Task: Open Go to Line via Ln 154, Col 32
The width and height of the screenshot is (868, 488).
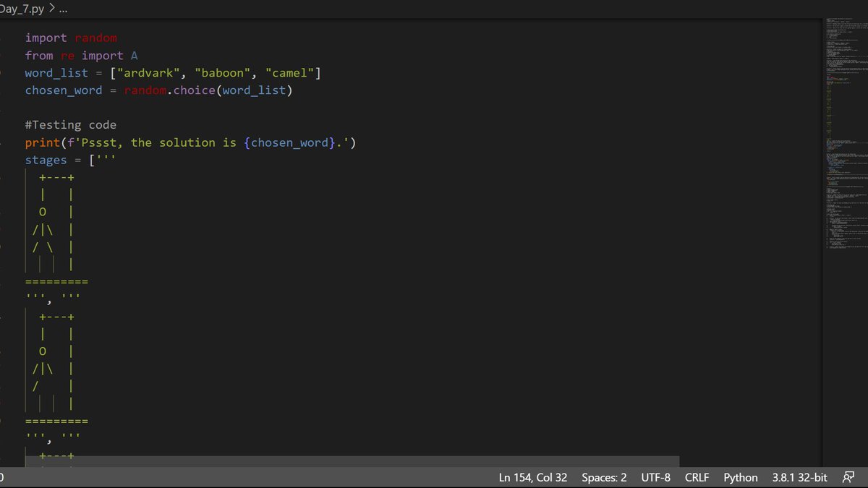Action: (x=533, y=477)
